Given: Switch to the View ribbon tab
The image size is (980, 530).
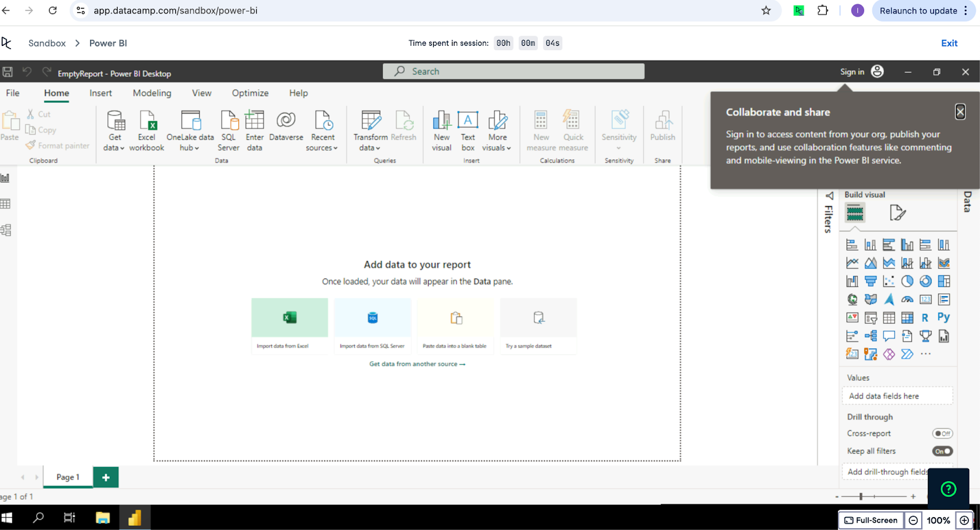Looking at the screenshot, I should tap(202, 93).
